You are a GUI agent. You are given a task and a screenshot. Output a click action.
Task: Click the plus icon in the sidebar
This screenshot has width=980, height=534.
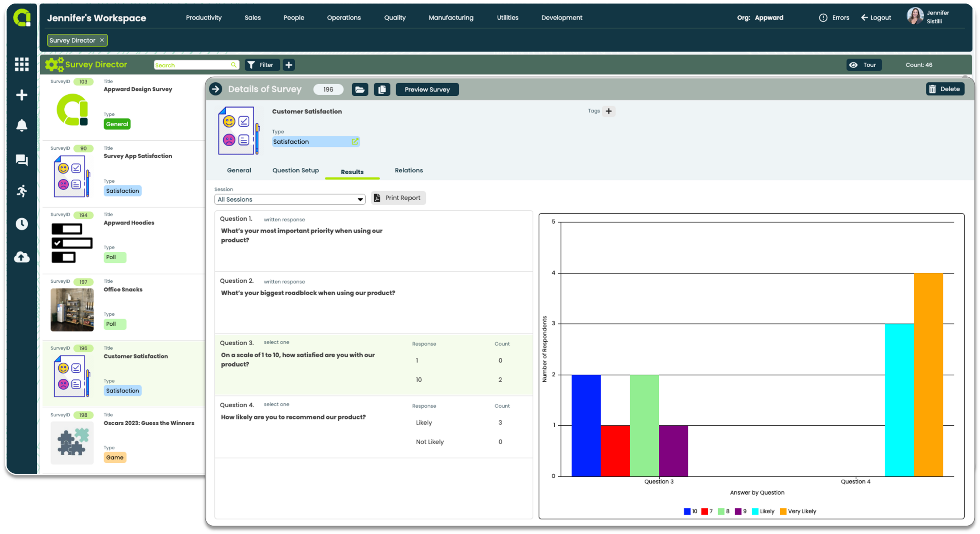tap(22, 95)
